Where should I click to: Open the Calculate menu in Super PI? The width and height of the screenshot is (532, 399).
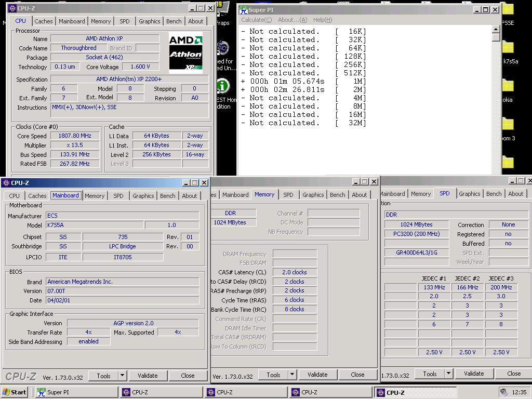pyautogui.click(x=257, y=20)
